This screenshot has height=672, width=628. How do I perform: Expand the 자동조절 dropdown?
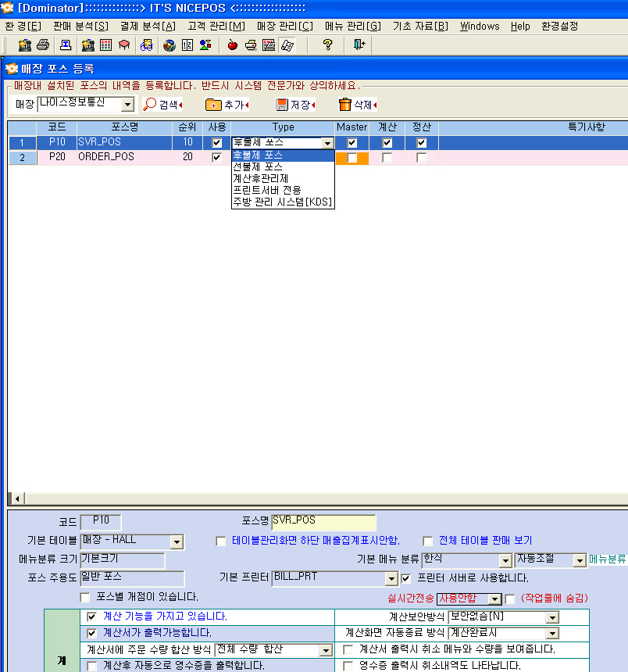pyautogui.click(x=580, y=560)
